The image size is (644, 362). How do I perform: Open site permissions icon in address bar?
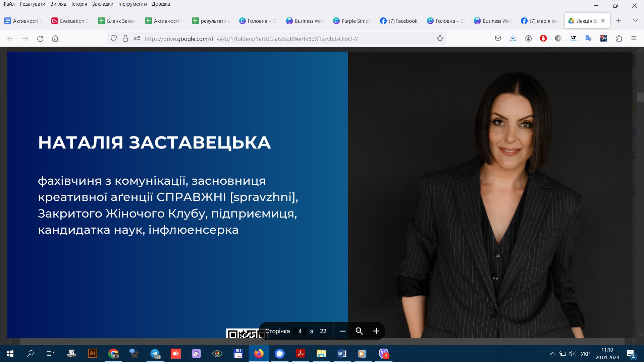(x=137, y=39)
